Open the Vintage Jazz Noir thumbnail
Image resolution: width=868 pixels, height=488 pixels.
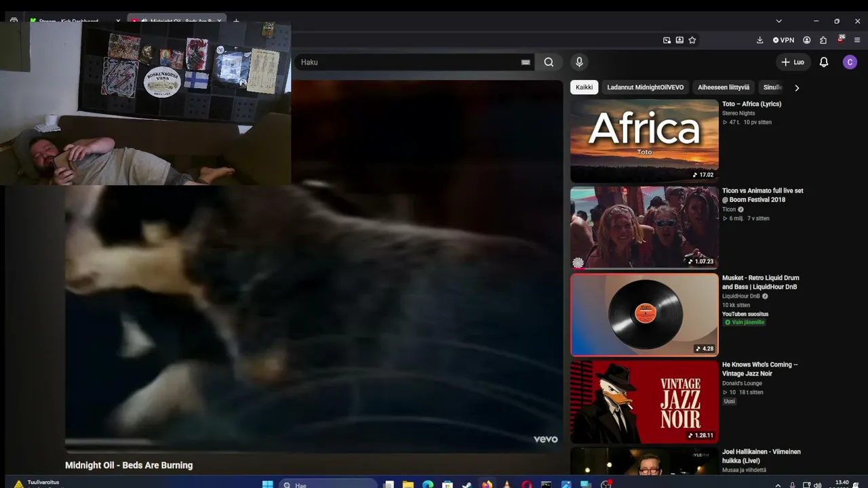(x=644, y=401)
